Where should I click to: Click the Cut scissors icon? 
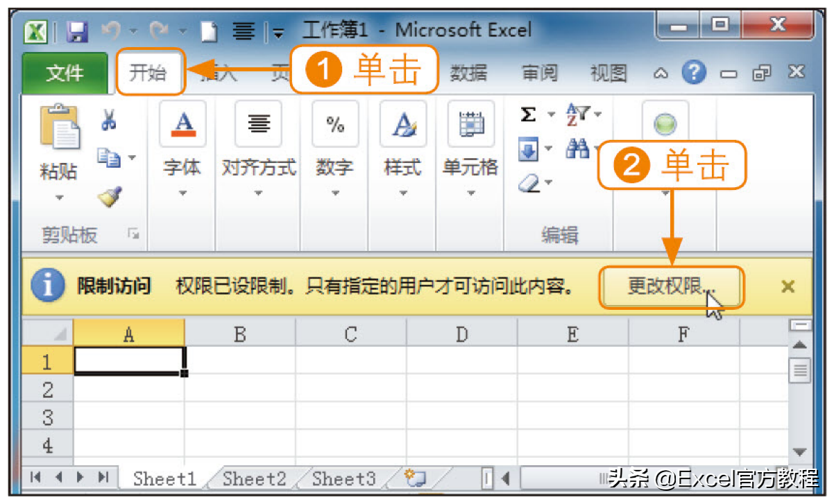(x=109, y=119)
